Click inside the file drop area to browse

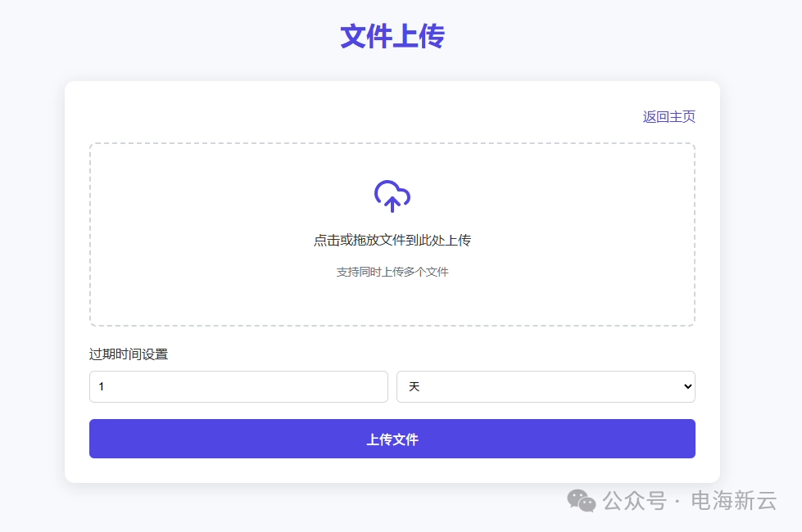pyautogui.click(x=392, y=233)
